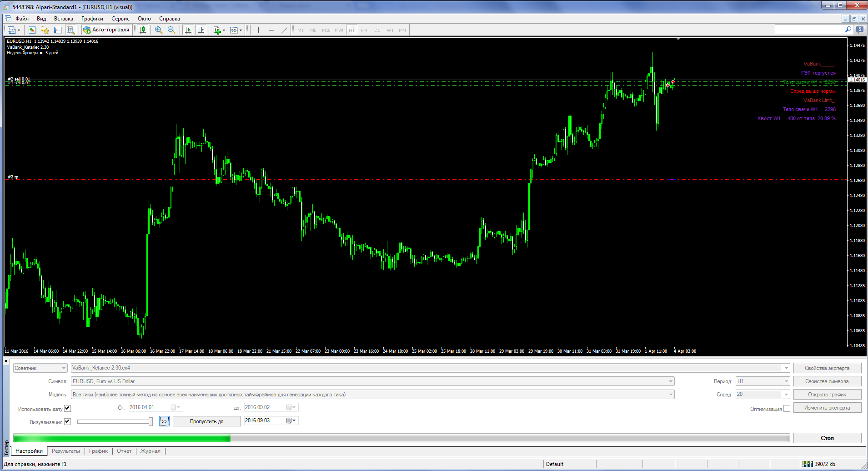Open the Файл menu
The image size is (868, 471).
point(22,19)
